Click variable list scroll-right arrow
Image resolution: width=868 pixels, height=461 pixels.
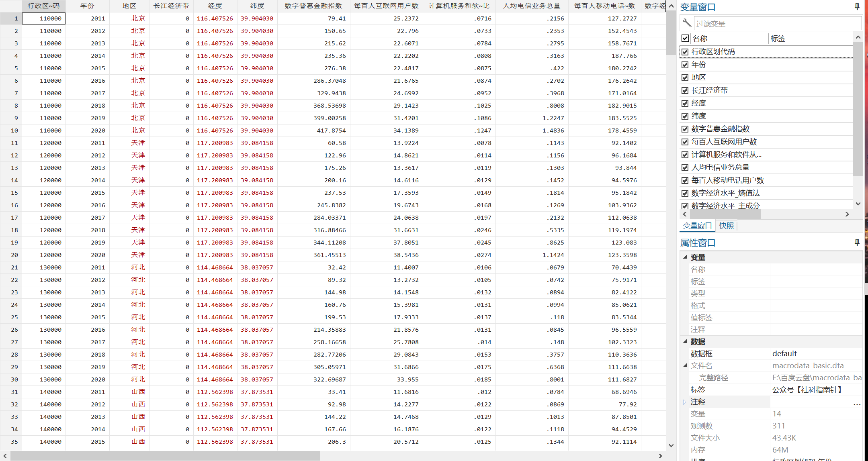coord(847,214)
